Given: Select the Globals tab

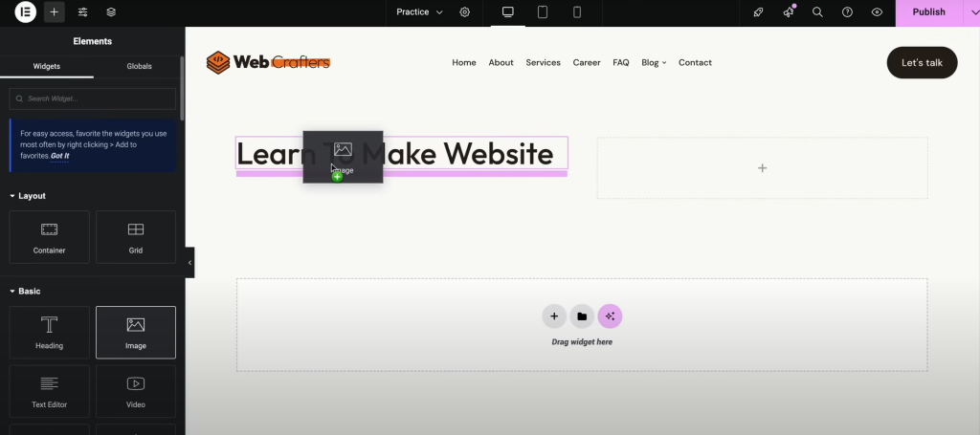Looking at the screenshot, I should [140, 66].
